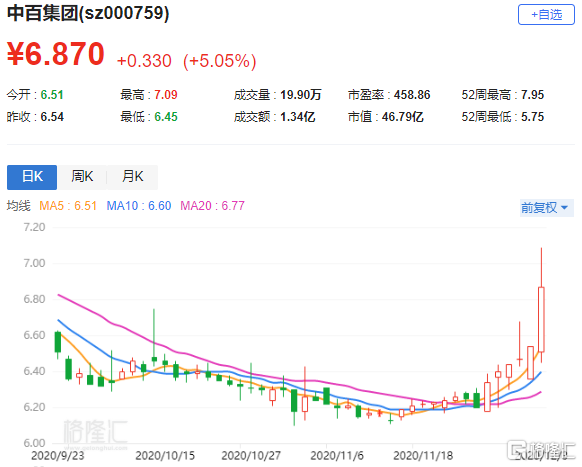Click the 市盈率 value 458.86

point(412,95)
